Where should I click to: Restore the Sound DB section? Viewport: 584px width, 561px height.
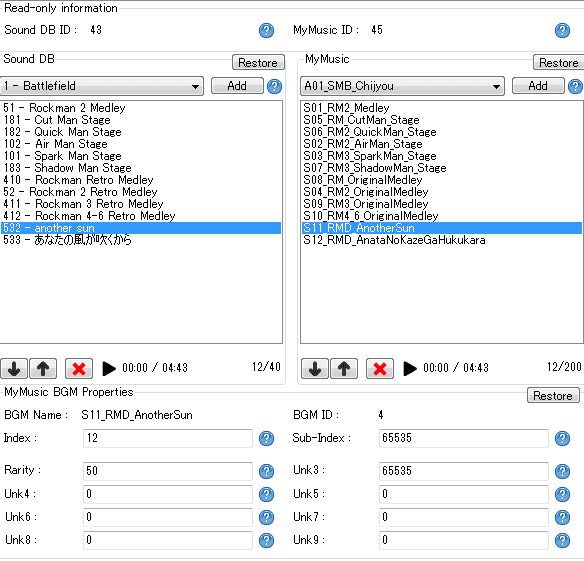[x=258, y=62]
